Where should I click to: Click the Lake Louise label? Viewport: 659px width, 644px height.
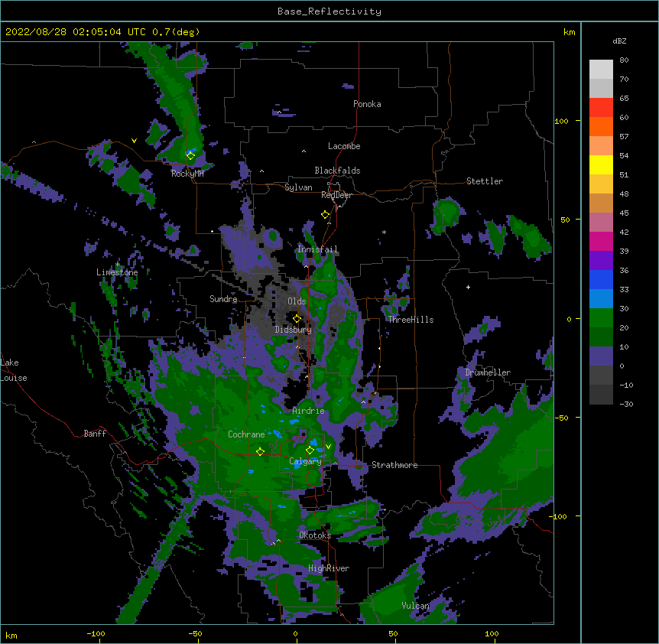pyautogui.click(x=14, y=370)
